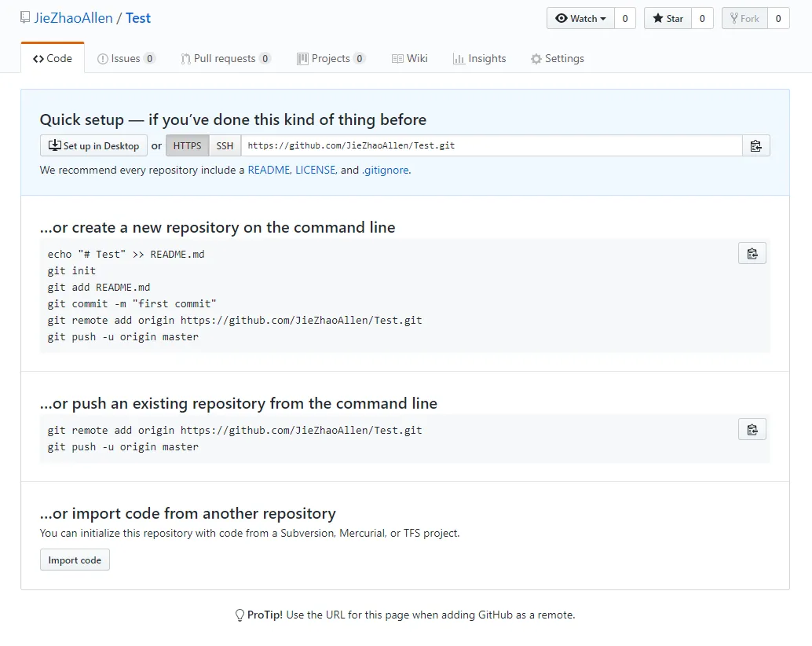Click the repository URL text field
The height and width of the screenshot is (646, 812).
tap(491, 145)
